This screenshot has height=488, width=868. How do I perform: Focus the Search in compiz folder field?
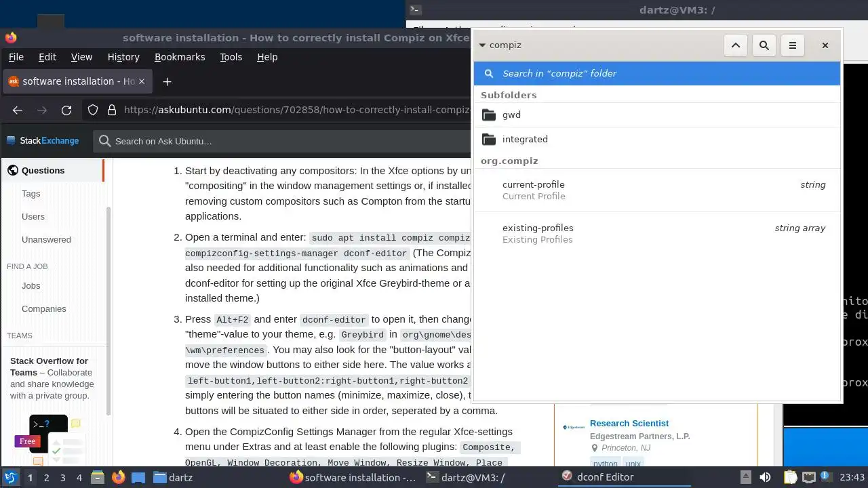pyautogui.click(x=657, y=73)
